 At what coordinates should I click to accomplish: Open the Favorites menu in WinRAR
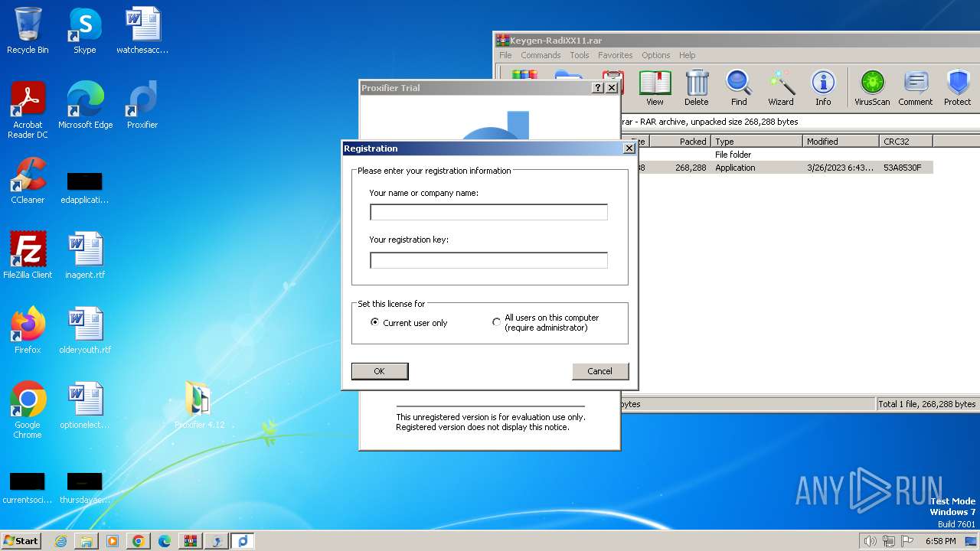point(615,55)
